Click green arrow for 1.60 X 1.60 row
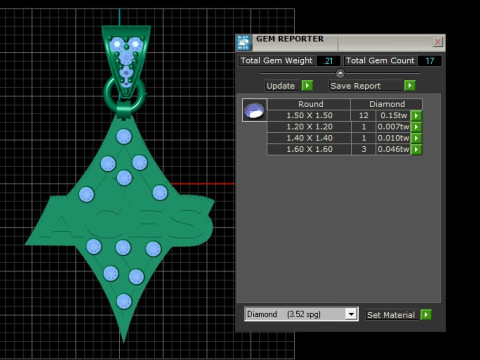 pyautogui.click(x=416, y=149)
